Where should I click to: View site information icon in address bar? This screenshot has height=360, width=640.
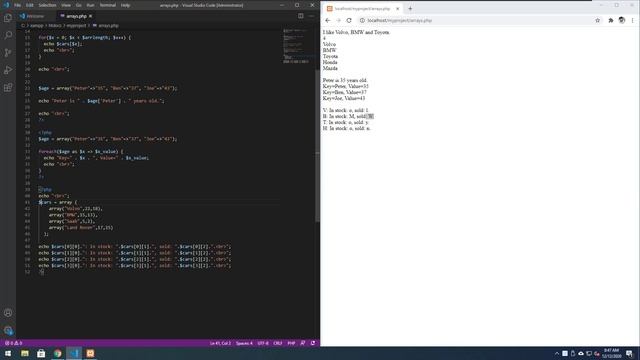(x=362, y=20)
